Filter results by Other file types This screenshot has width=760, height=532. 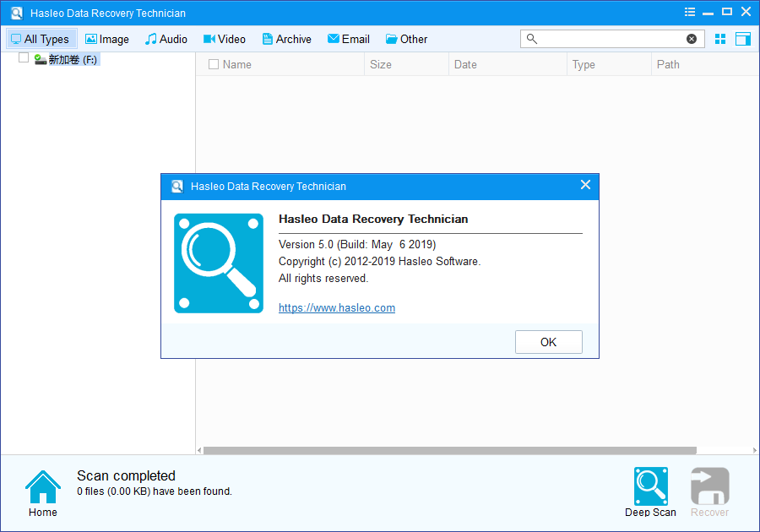(407, 39)
